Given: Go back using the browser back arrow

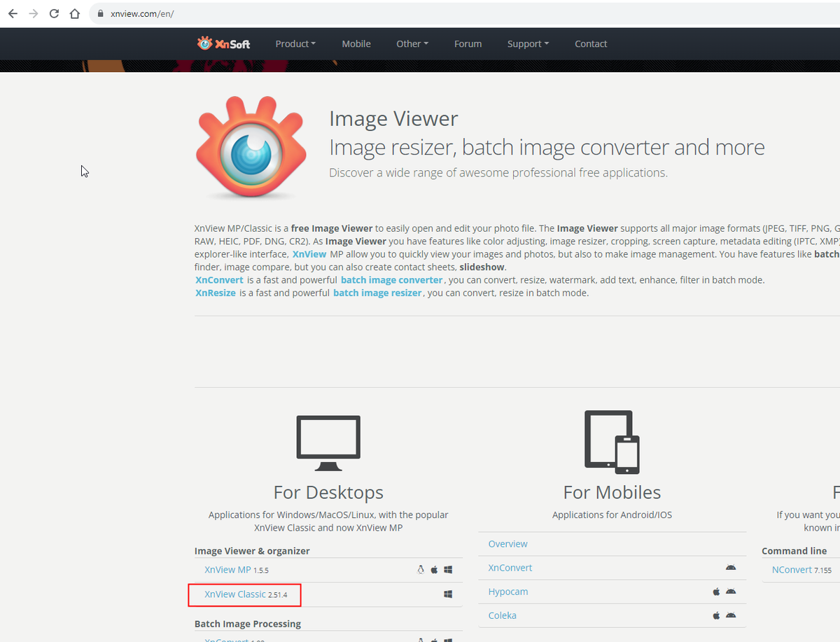Looking at the screenshot, I should pos(13,13).
